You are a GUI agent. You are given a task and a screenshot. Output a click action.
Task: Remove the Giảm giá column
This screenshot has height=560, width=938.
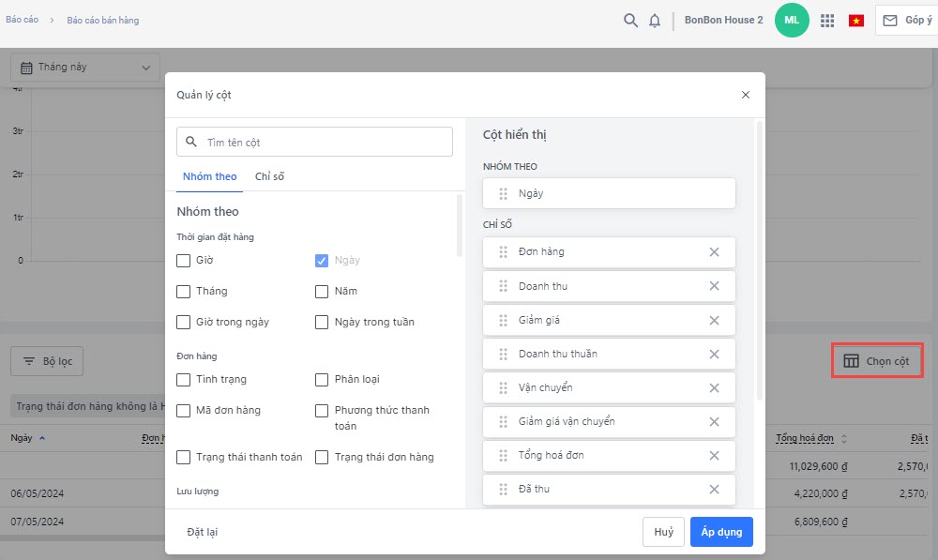[714, 320]
